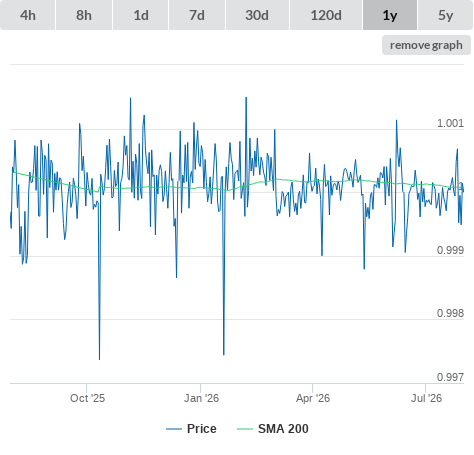Click the Jan '26 axis label
Image resolution: width=474 pixels, height=455 pixels.
click(x=201, y=398)
